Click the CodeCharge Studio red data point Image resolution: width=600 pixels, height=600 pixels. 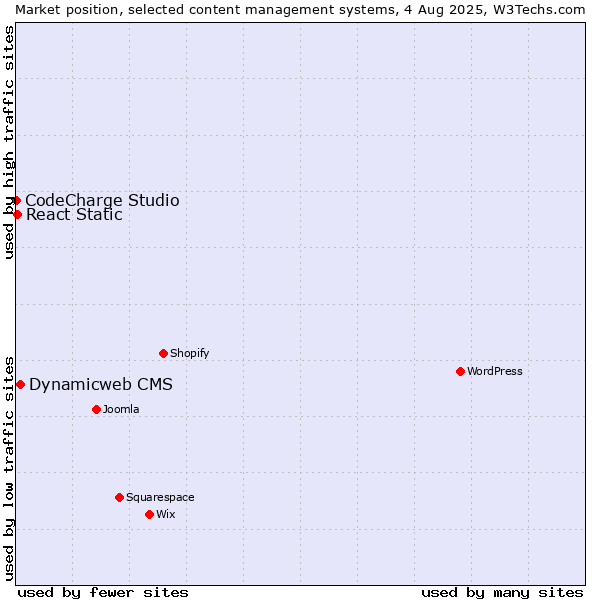click(x=16, y=201)
